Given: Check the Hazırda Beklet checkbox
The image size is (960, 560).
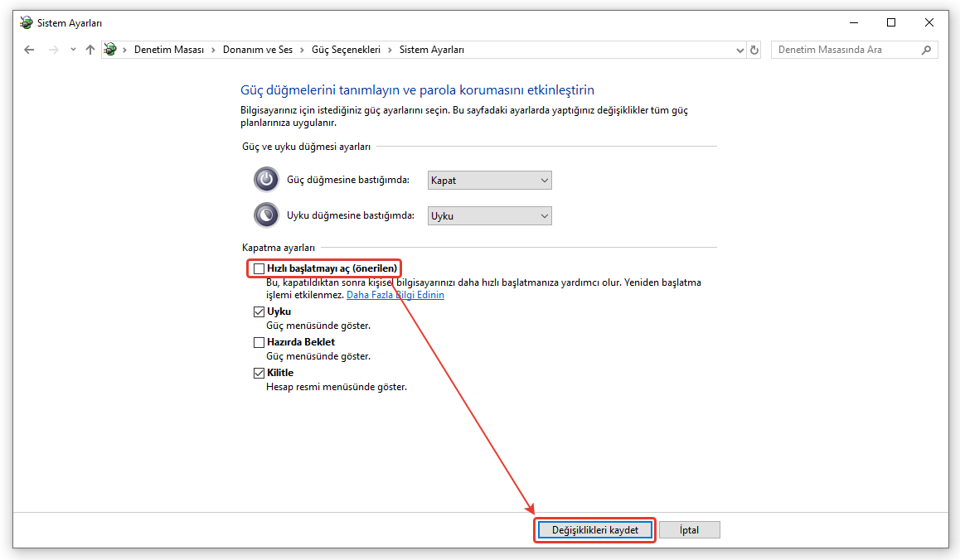Looking at the screenshot, I should pyautogui.click(x=259, y=342).
